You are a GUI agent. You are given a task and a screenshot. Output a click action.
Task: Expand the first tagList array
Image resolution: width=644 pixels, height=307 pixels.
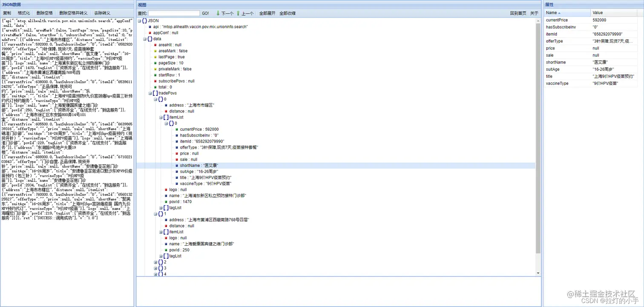(161, 208)
